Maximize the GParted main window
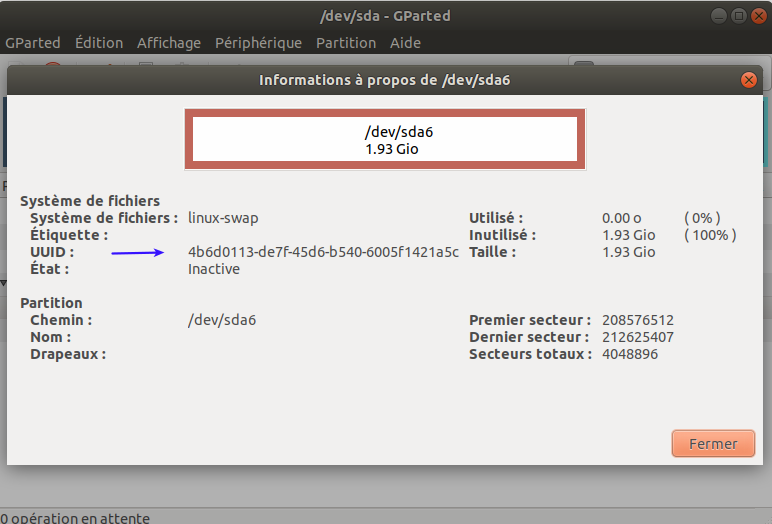 click(x=738, y=15)
